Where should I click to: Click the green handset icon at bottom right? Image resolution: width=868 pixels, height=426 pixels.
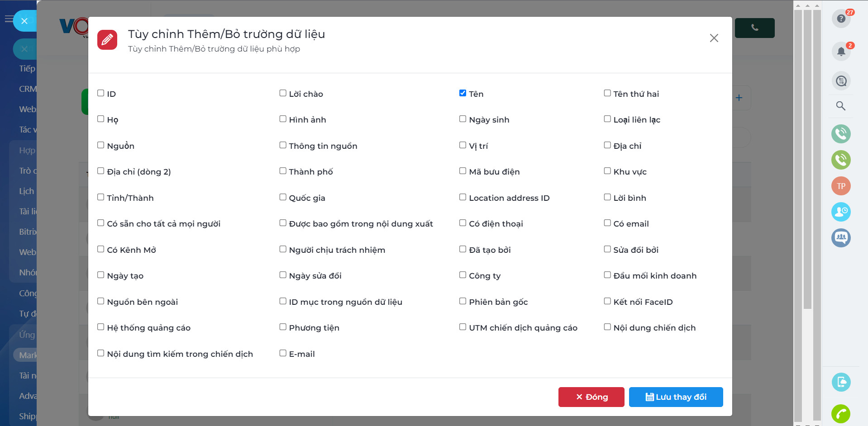coord(841,413)
